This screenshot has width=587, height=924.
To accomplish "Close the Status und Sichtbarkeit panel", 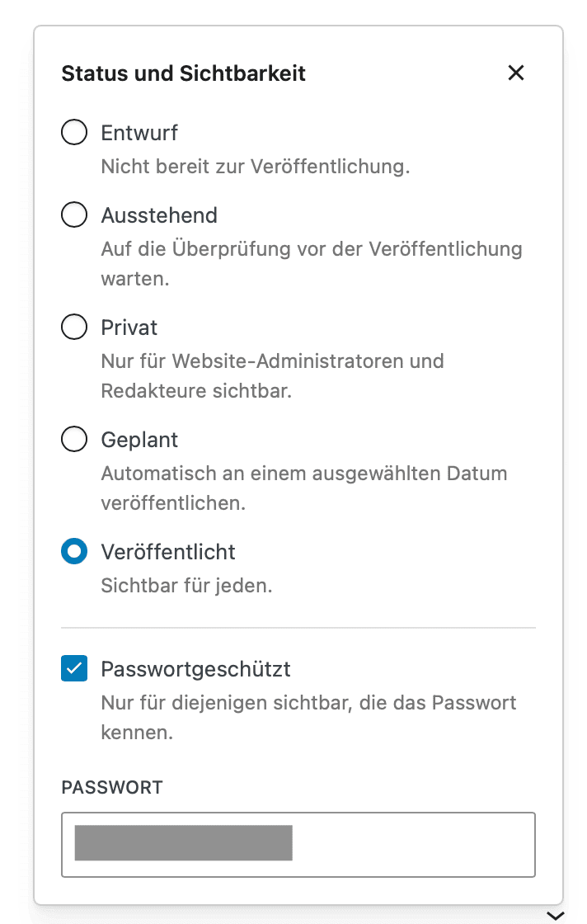I will tap(516, 73).
